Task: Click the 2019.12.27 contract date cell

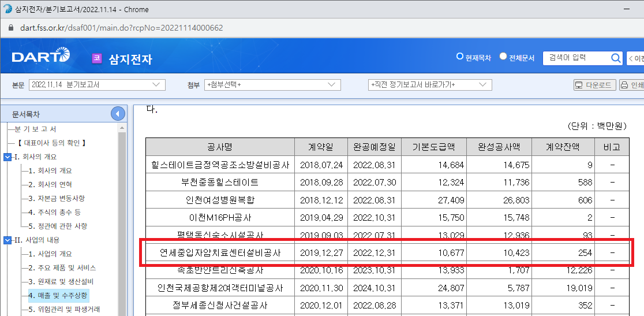Action: (321, 253)
